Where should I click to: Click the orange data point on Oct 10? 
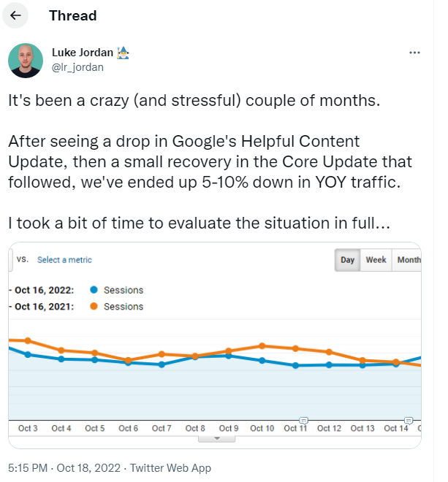click(x=262, y=346)
